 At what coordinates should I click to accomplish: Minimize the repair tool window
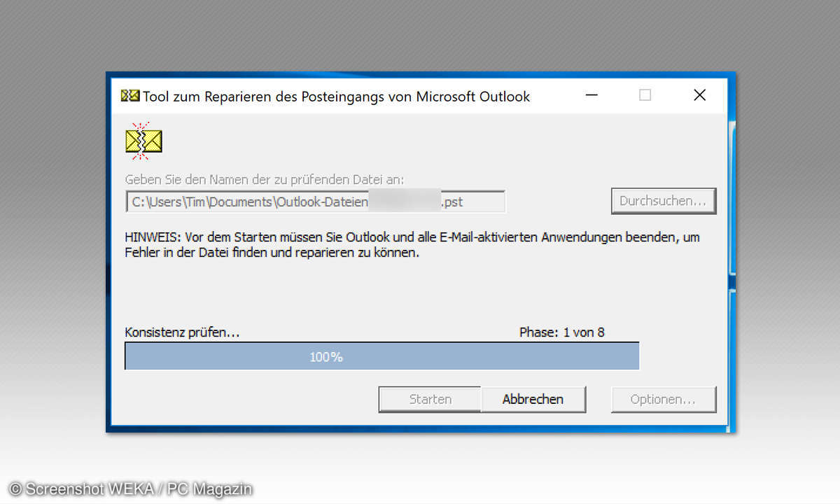coord(592,95)
